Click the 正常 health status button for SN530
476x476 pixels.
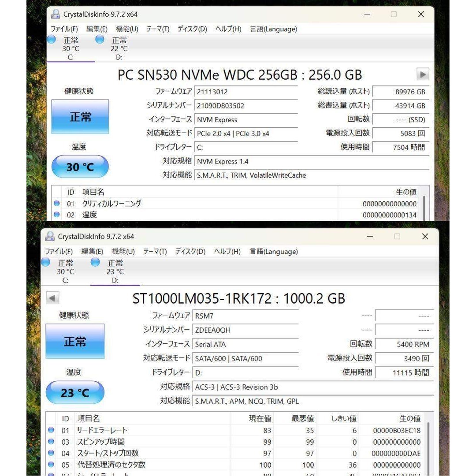pyautogui.click(x=80, y=117)
